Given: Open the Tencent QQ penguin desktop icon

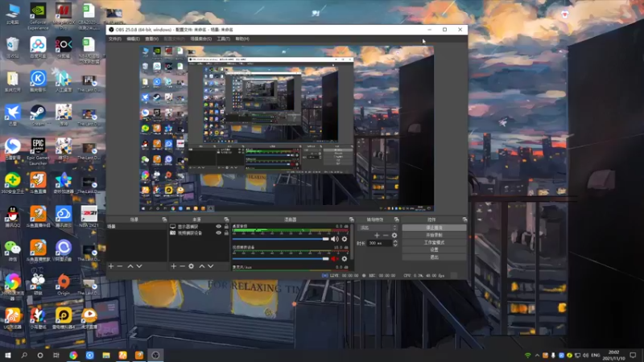Looking at the screenshot, I should (x=13, y=216).
